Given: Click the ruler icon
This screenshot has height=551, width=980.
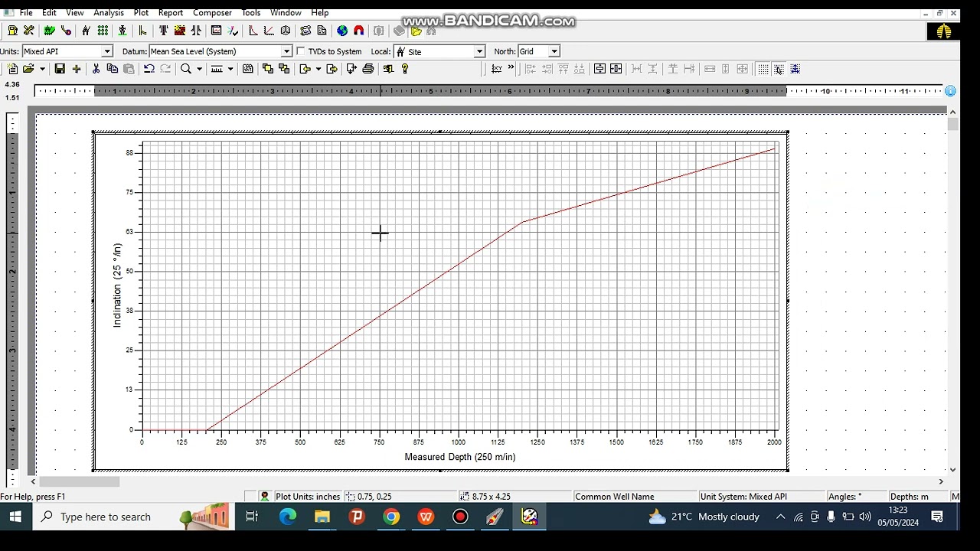Looking at the screenshot, I should 217,69.
